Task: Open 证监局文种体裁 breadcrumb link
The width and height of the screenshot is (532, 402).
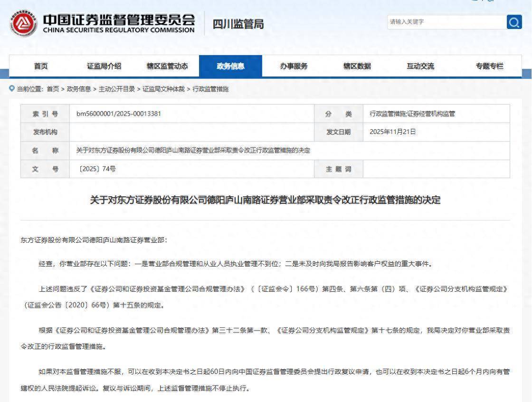Action: (x=164, y=89)
